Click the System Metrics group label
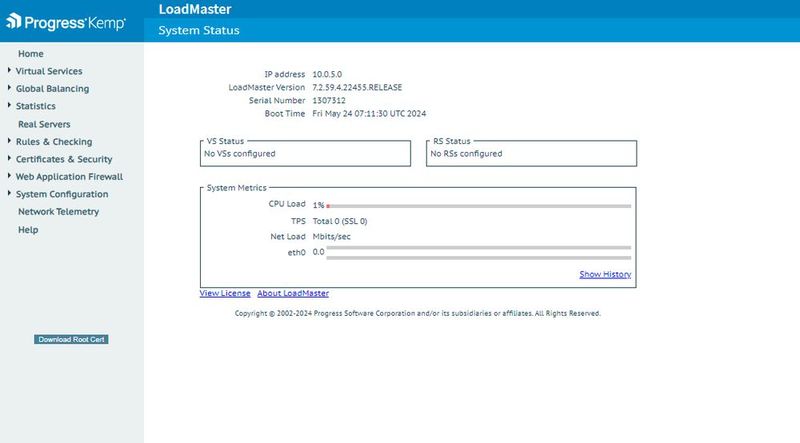The height and width of the screenshot is (443, 800). 237,188
